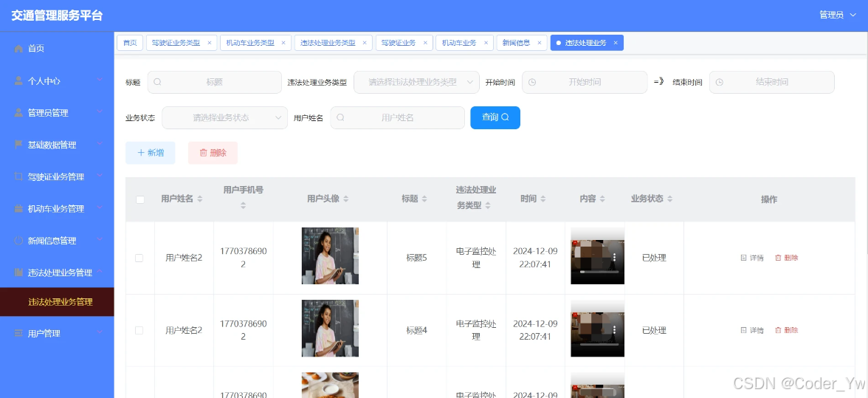Click the 查询 search button
Image resolution: width=868 pixels, height=398 pixels.
tap(495, 117)
